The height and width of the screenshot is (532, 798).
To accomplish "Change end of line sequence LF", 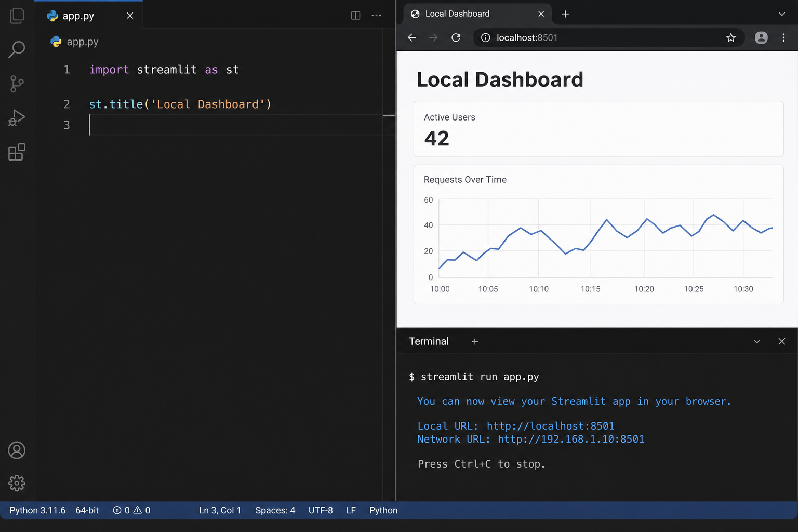I will (x=351, y=510).
